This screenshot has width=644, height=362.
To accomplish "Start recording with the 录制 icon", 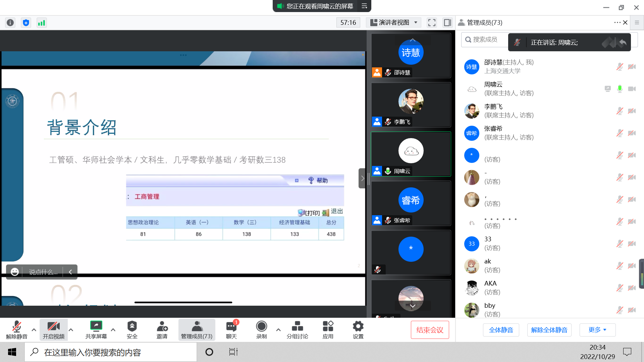I will pyautogui.click(x=261, y=326).
